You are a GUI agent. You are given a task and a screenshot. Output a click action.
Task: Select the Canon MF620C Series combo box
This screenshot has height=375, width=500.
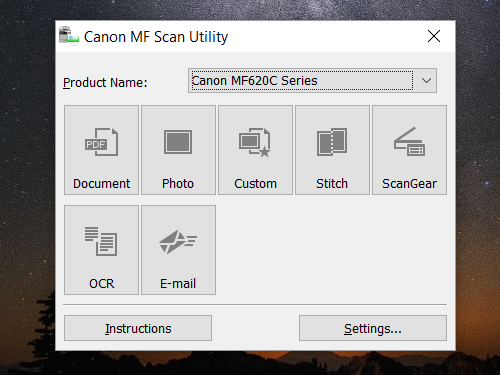312,81
